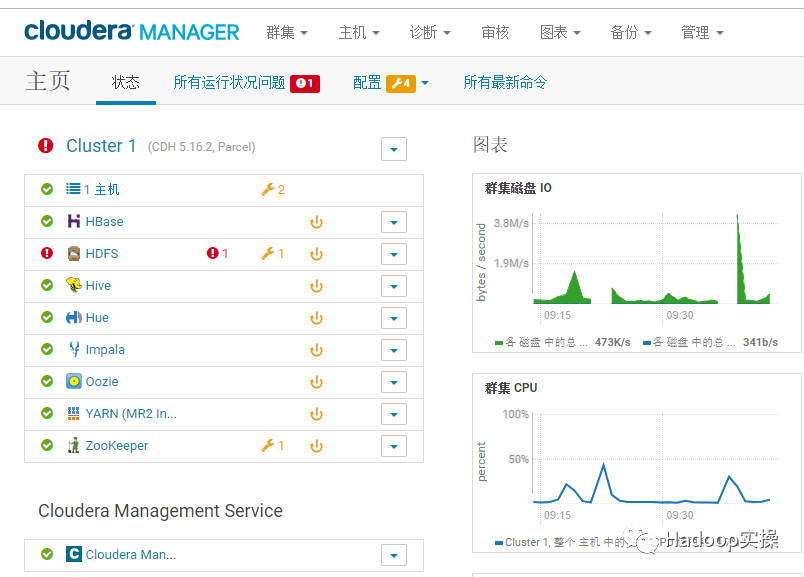Open the 群集磁盘 IO chart

(636, 263)
